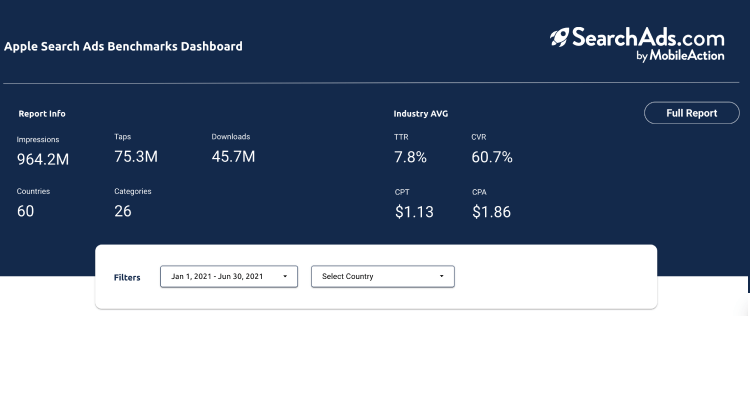Click the 'Filters' label
This screenshot has height=400, width=750.
pyautogui.click(x=127, y=278)
